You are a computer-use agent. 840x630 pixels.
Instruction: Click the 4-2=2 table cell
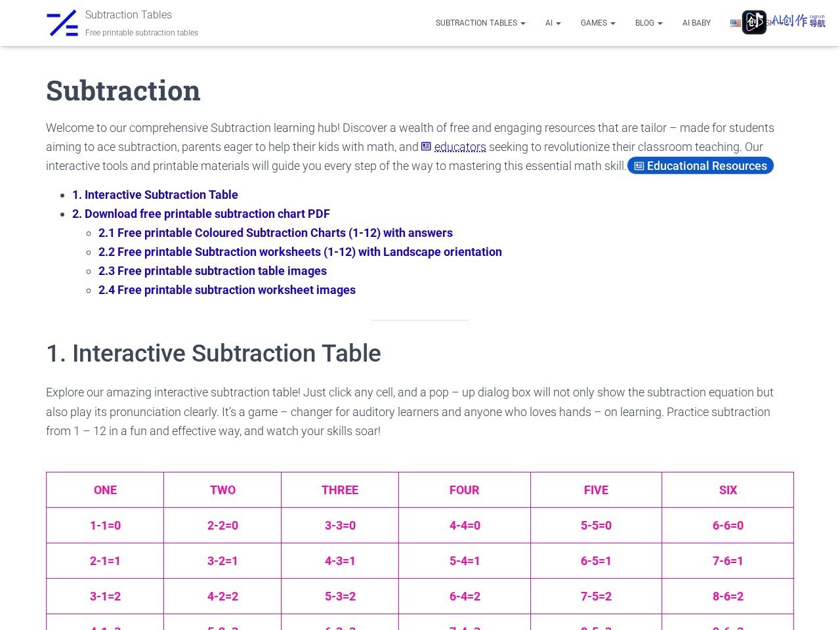tap(222, 597)
